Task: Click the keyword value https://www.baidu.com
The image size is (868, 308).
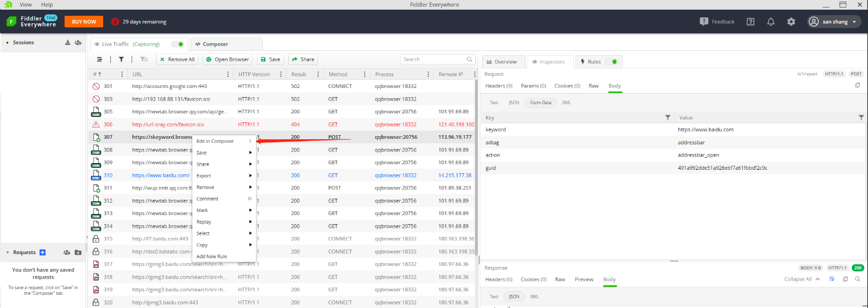Action: (x=705, y=130)
